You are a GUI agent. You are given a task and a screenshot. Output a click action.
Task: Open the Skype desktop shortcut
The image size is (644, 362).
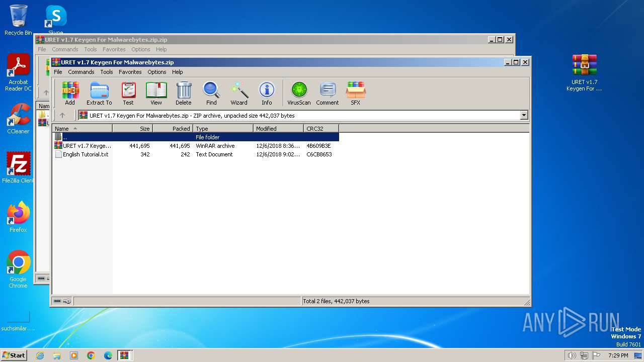click(55, 19)
